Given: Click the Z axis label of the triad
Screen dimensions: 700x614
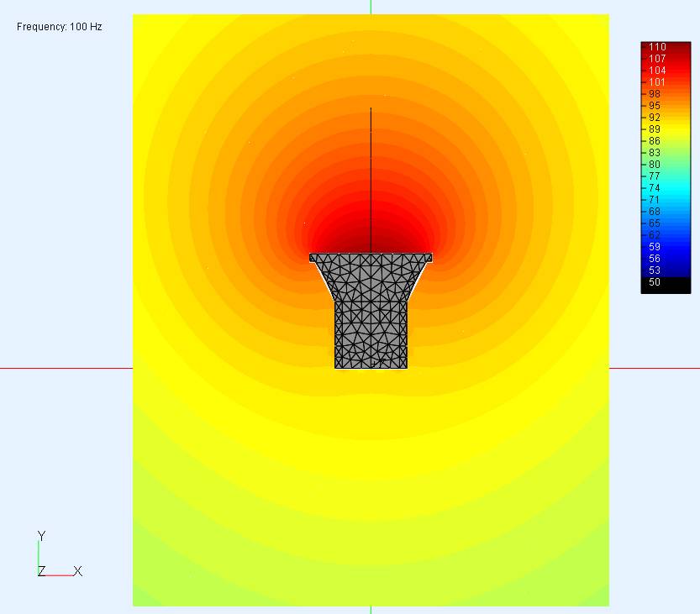Looking at the screenshot, I should 41,571.
